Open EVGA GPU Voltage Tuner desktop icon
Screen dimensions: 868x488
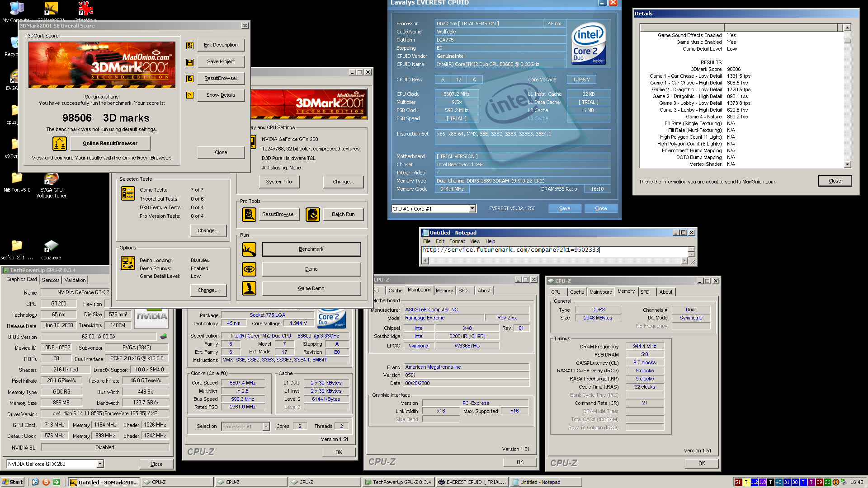[52, 186]
